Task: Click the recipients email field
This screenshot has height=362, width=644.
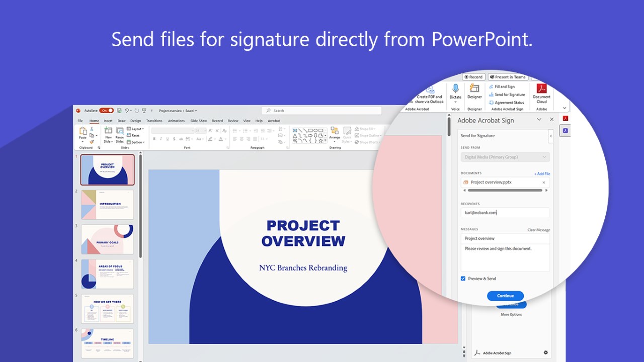Action: (505, 213)
